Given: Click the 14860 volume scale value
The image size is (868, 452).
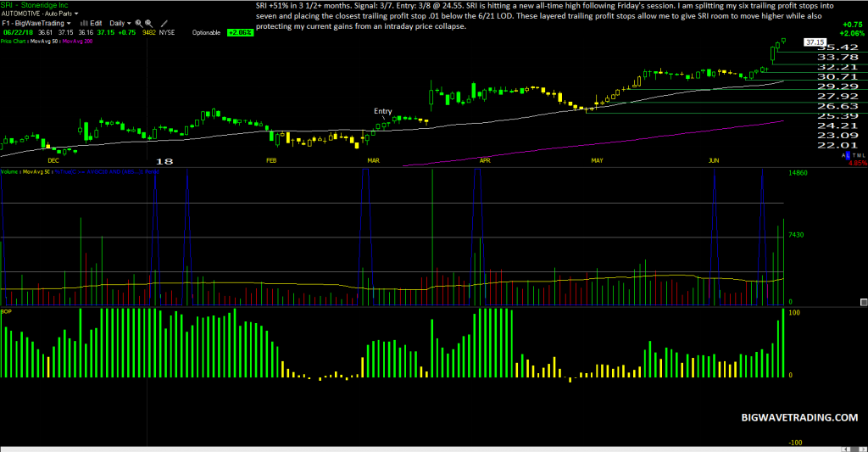Looking at the screenshot, I should pos(798,173).
